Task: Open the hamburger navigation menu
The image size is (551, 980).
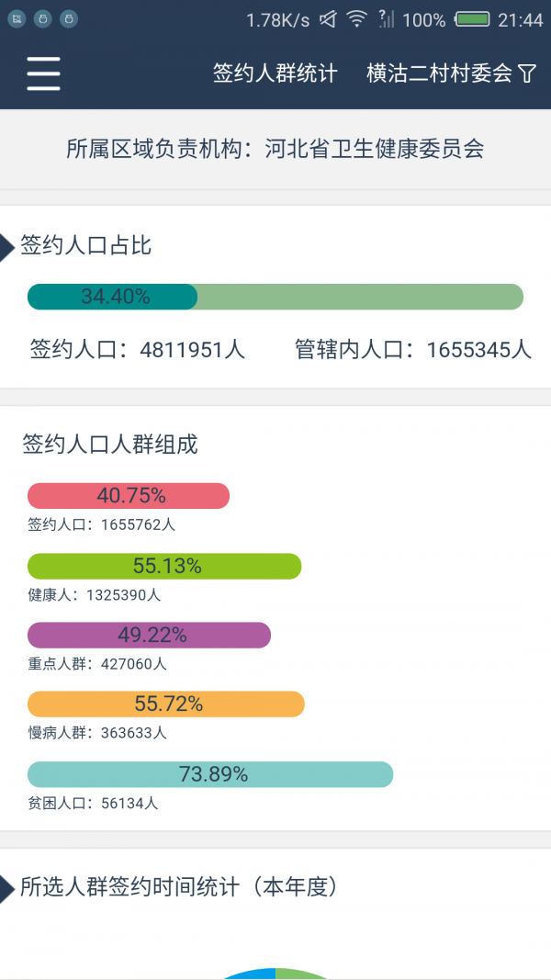Action: click(44, 73)
